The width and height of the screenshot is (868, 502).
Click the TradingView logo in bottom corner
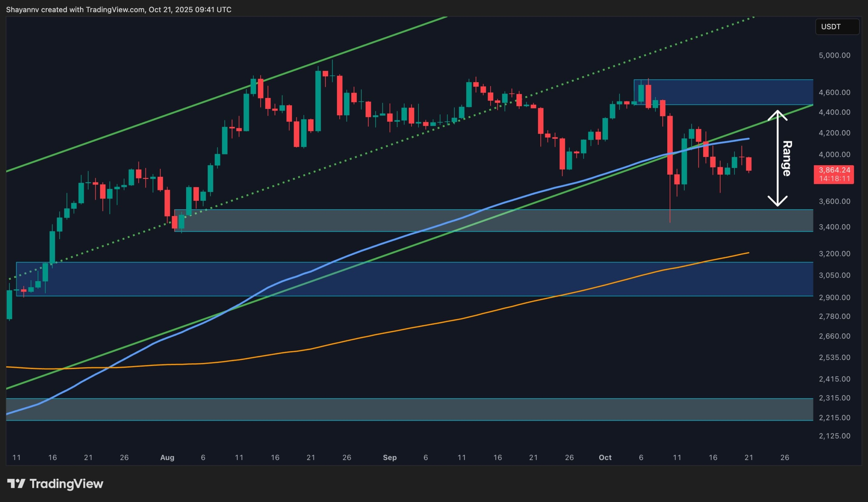[x=55, y=484]
